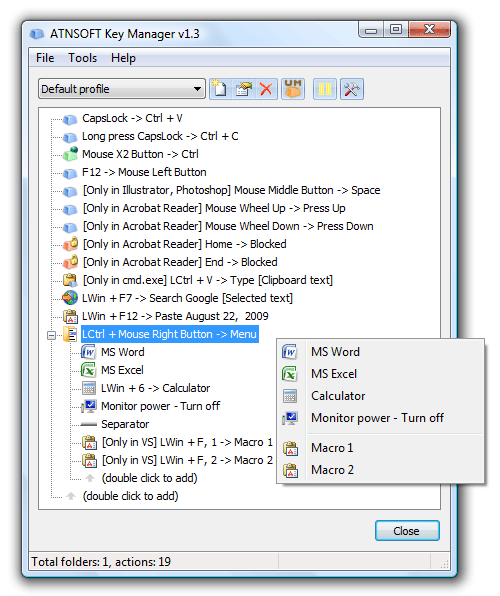Click the Excel icon in popup menu
500x596 pixels.
(290, 374)
